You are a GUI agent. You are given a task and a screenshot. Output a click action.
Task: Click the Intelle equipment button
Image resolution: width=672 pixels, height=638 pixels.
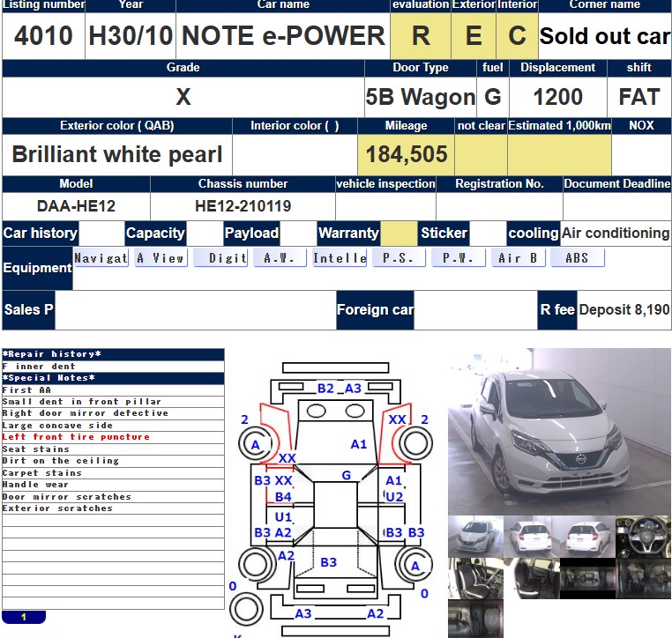[x=340, y=258]
